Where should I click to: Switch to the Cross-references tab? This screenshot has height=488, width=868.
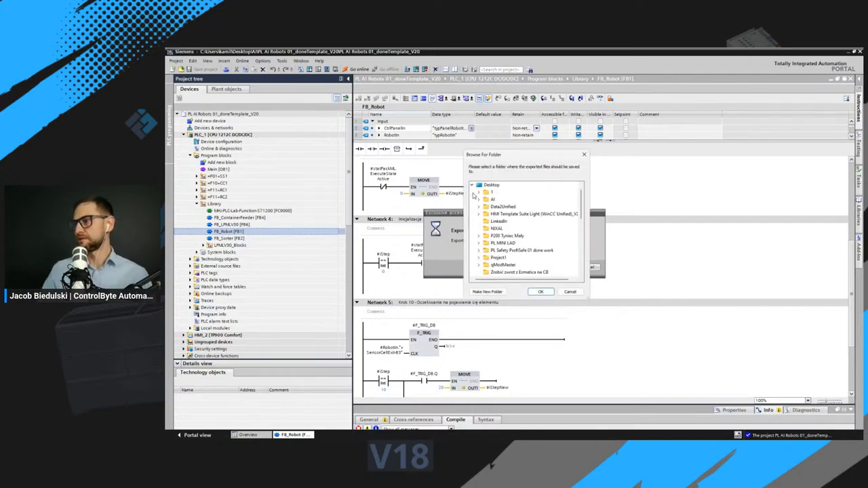413,420
